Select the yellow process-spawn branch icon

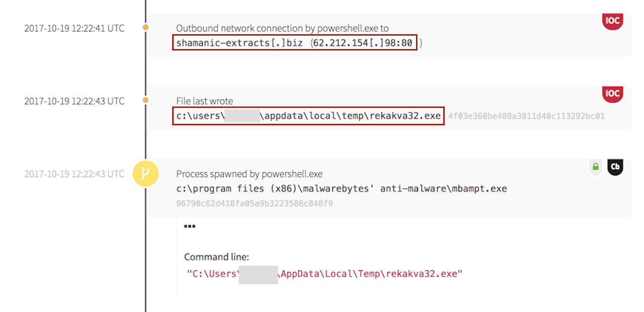[145, 174]
